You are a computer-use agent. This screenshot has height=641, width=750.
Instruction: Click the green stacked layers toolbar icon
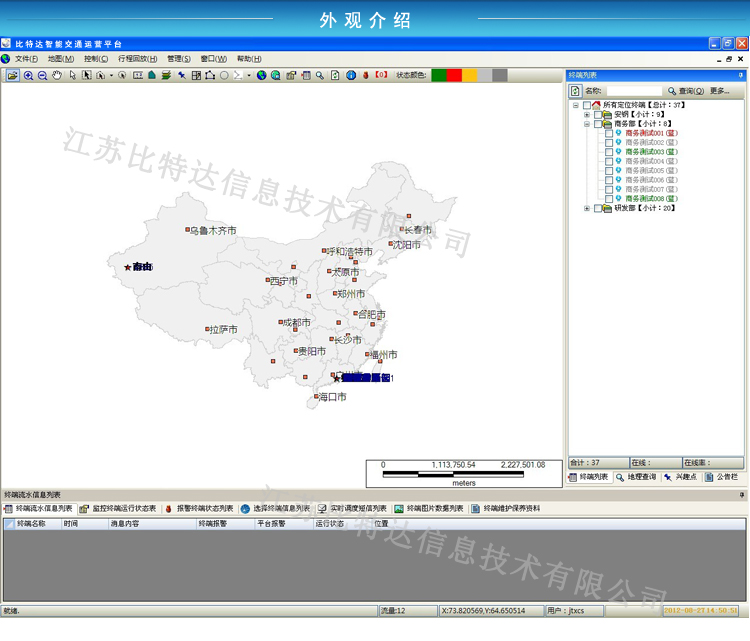pyautogui.click(x=166, y=75)
